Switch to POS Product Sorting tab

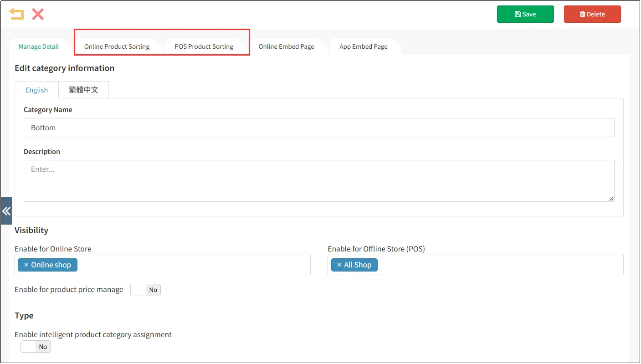coord(204,46)
